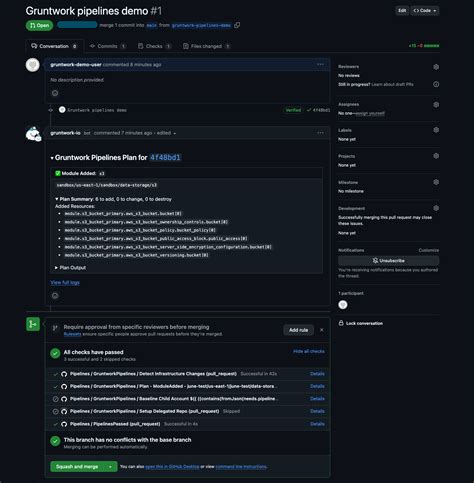Open Development settings gear
Viewport: 474px width, 483px height.
click(436, 208)
